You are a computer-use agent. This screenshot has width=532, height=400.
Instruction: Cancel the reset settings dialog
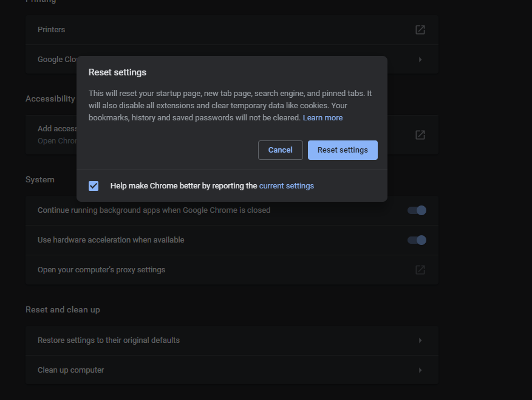tap(280, 150)
